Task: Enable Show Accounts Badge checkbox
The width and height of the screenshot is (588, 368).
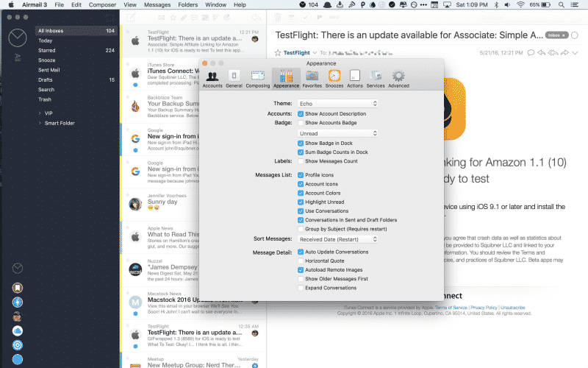Action: click(301, 123)
